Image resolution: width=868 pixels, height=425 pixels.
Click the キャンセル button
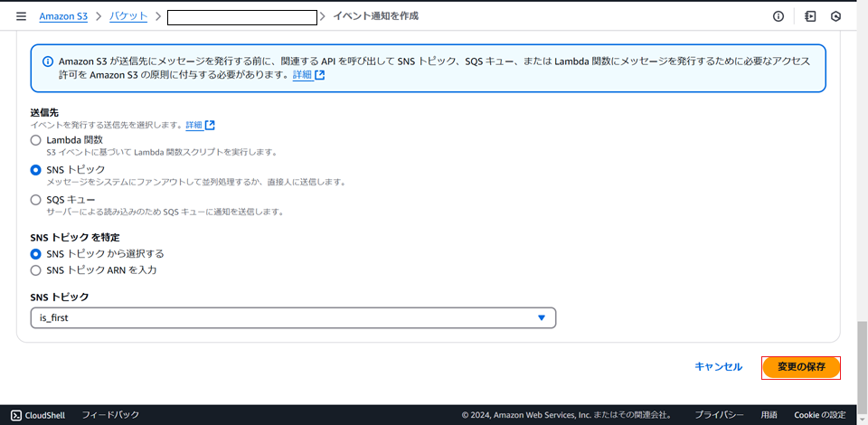[x=719, y=367]
